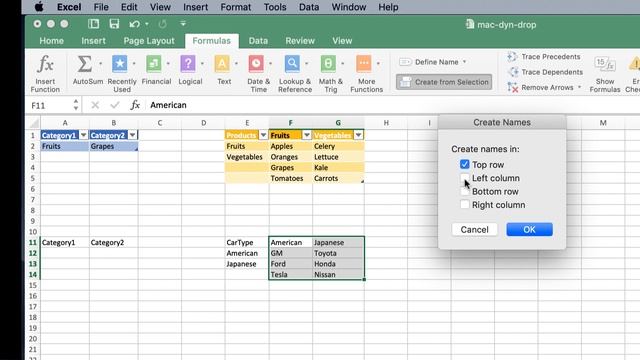
Task: Open the Apple menu
Action: coord(39,7)
